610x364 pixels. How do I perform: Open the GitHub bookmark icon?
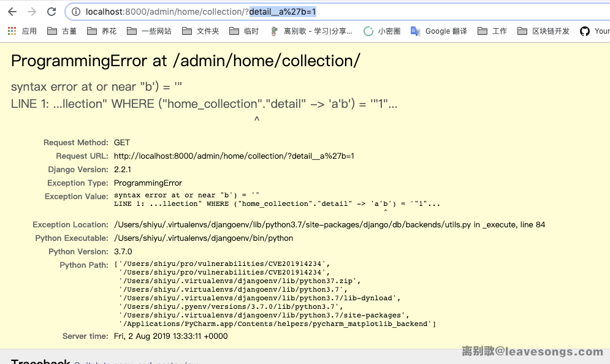click(585, 31)
